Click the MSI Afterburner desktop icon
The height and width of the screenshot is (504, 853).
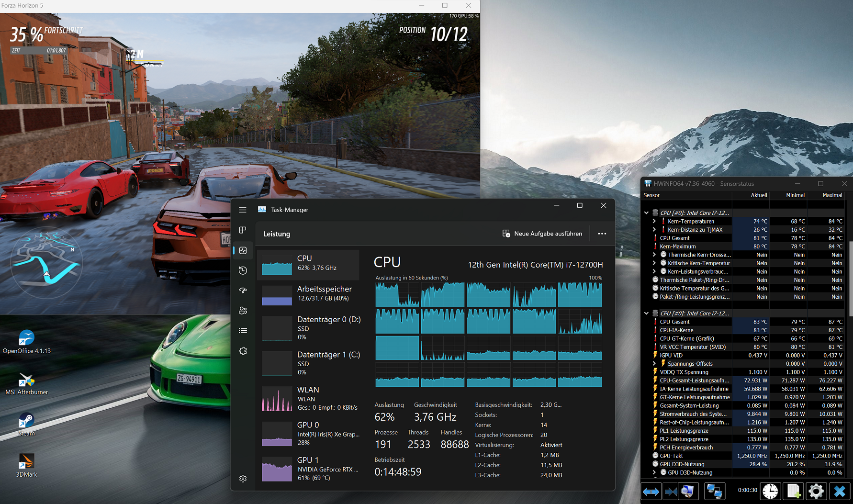pyautogui.click(x=27, y=384)
